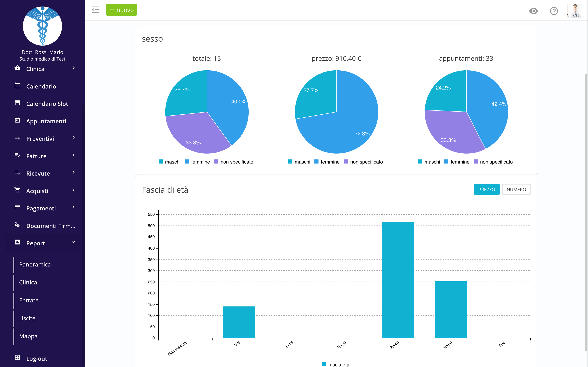Collapse the Report menu chevron
The image size is (588, 367).
tap(73, 242)
